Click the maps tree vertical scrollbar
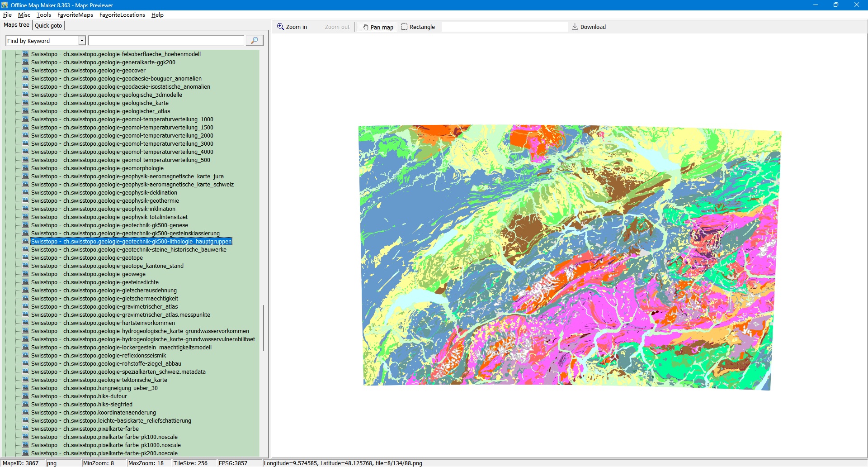Image resolution: width=868 pixels, height=467 pixels. (264, 328)
